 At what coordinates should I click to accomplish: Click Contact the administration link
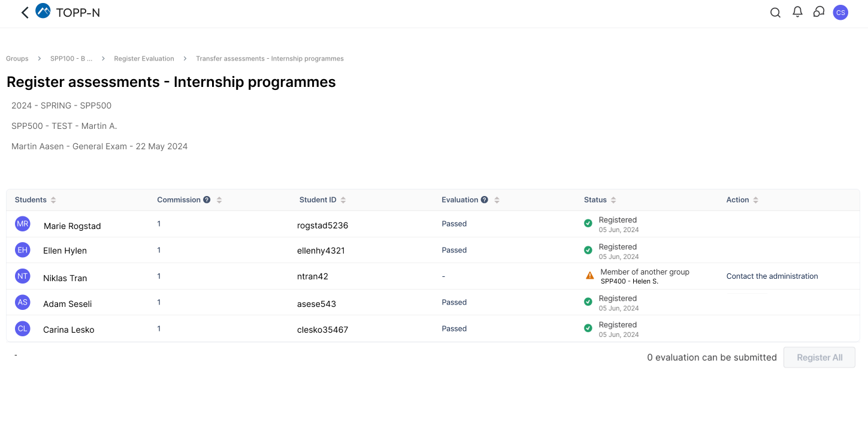tap(772, 276)
